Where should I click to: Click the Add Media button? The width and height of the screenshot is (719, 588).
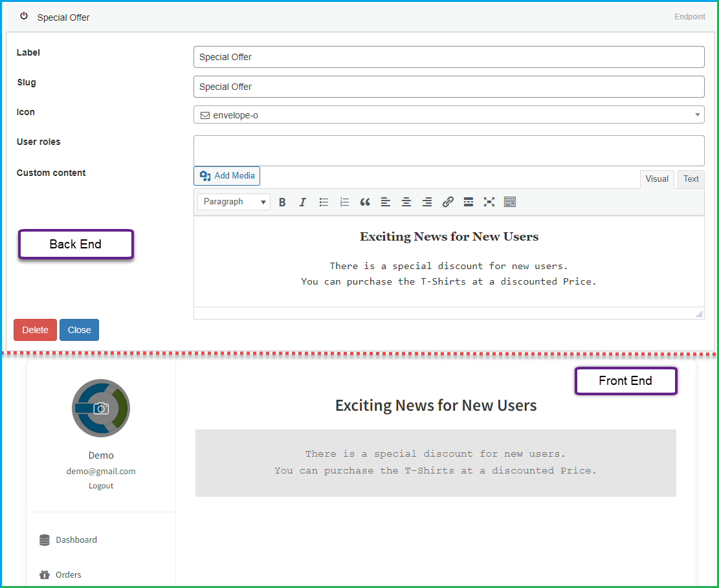click(x=227, y=176)
